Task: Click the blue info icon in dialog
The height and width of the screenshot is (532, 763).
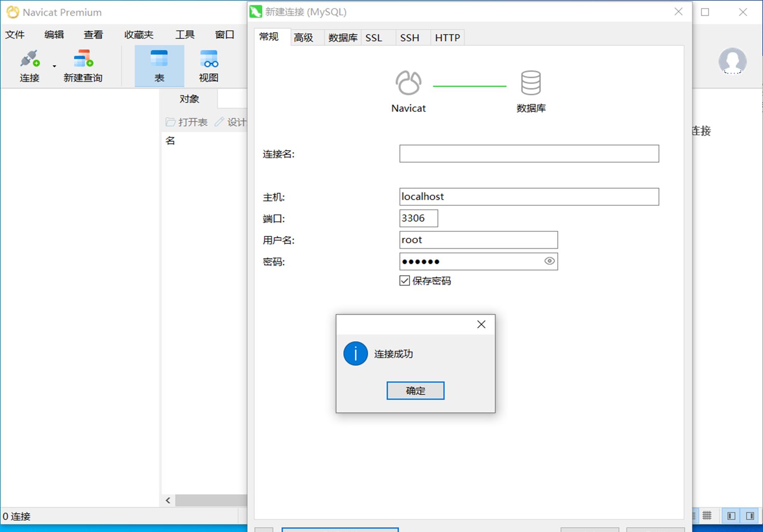Action: click(x=356, y=353)
